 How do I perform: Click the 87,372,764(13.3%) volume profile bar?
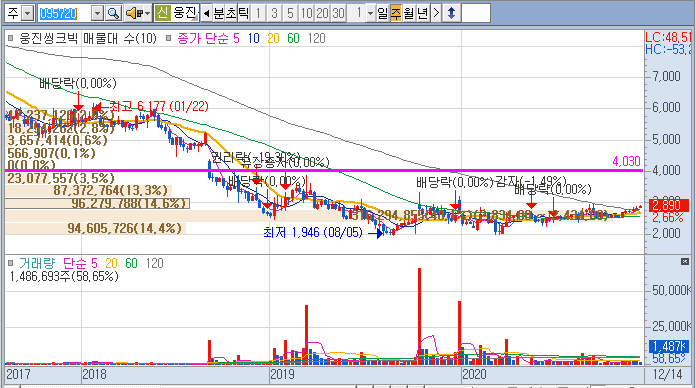click(x=88, y=190)
